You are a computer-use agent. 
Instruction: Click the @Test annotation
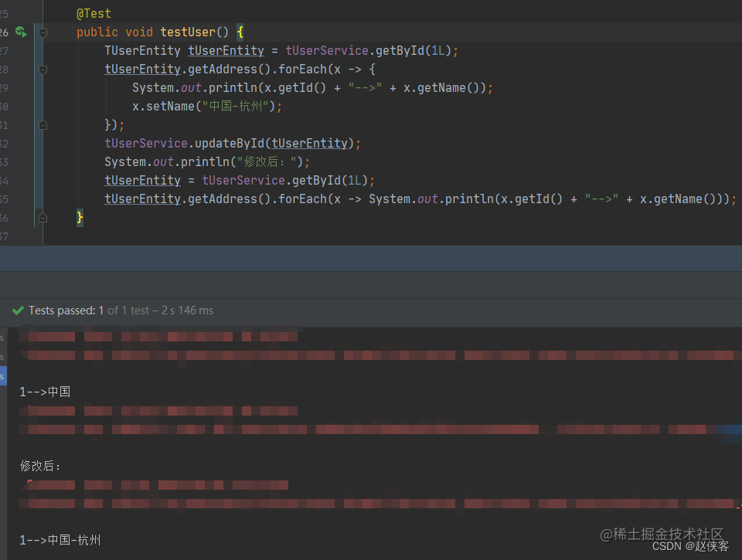[94, 13]
